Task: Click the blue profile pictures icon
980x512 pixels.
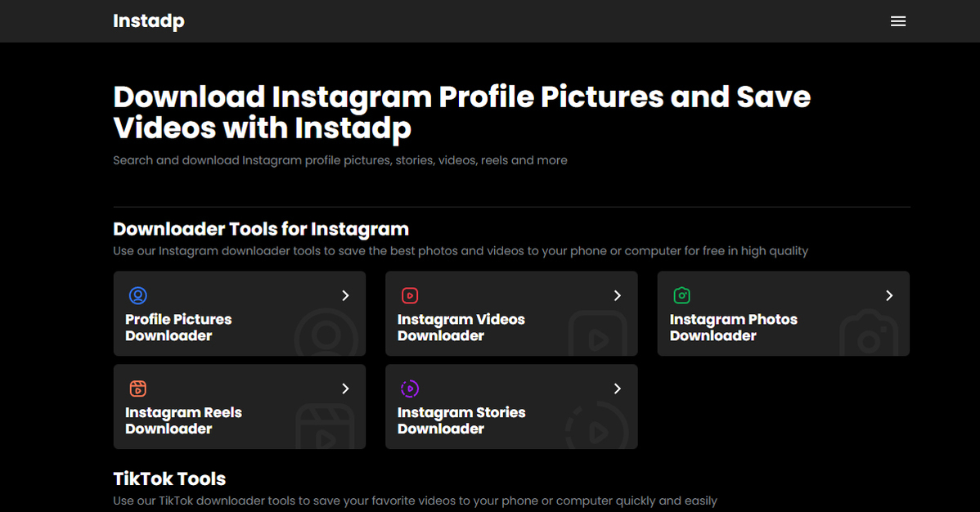Action: point(138,295)
